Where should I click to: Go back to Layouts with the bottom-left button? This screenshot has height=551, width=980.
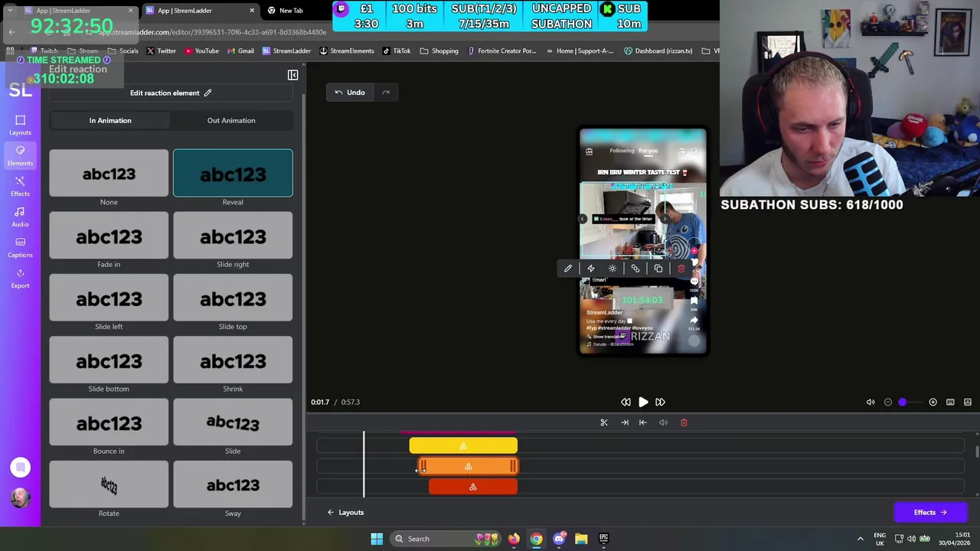tap(346, 513)
